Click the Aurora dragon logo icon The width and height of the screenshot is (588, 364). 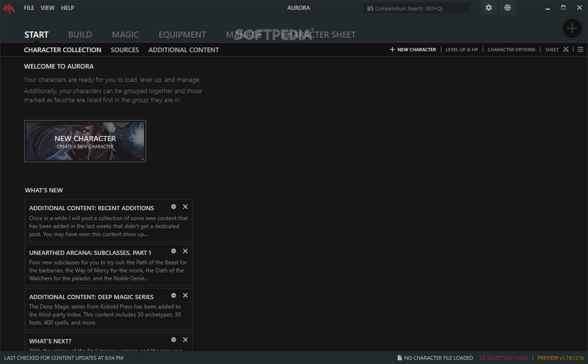[9, 8]
